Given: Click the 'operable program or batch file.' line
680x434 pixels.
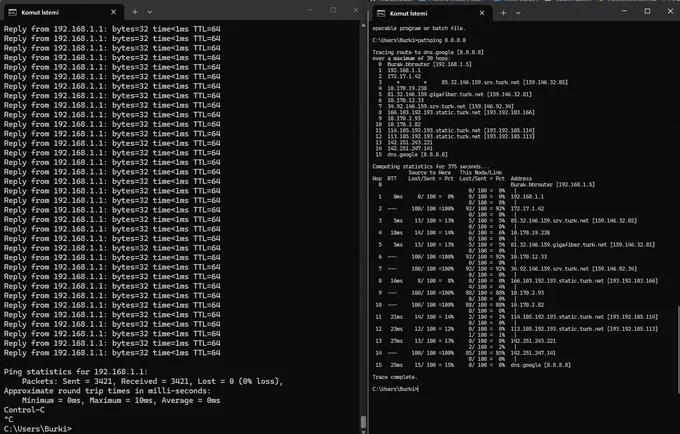Looking at the screenshot, I should click(x=418, y=28).
